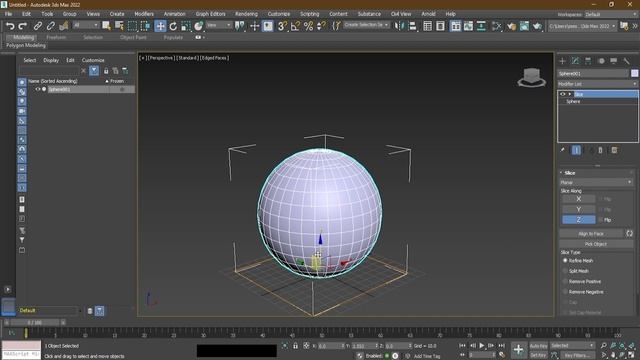Toggle the Angle Snap button
640x360 pixels.
click(x=295, y=26)
